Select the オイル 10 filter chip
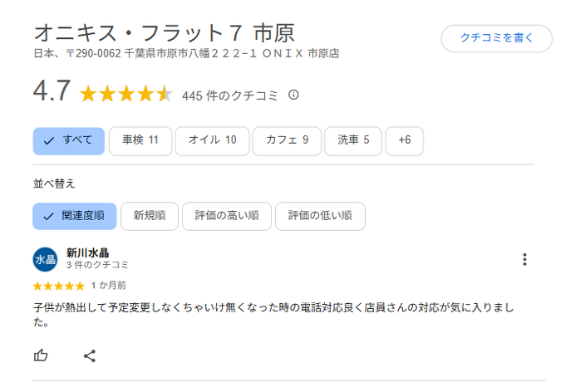585x392 pixels. (212, 141)
